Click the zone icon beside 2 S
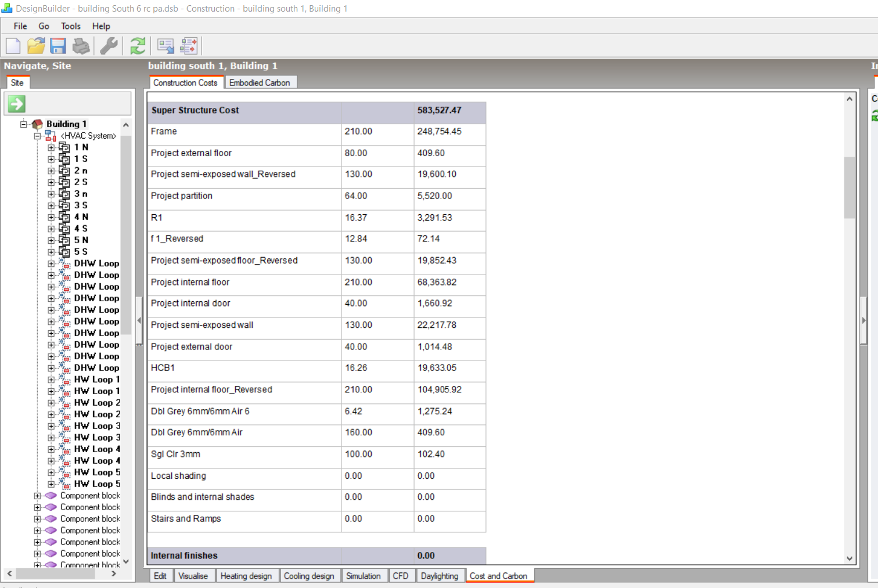 (64, 182)
